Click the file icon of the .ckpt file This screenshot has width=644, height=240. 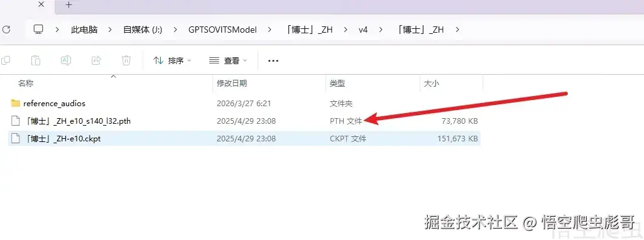pyautogui.click(x=16, y=138)
